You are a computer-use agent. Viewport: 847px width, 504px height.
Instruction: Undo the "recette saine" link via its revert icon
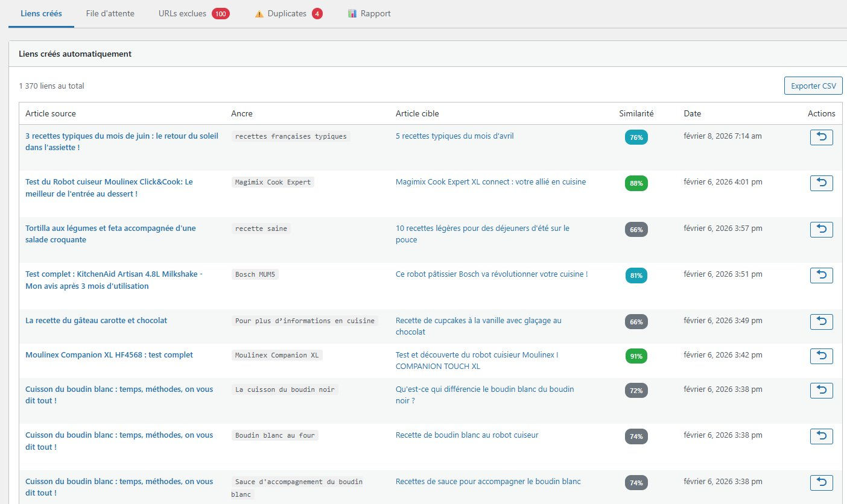[x=820, y=229]
